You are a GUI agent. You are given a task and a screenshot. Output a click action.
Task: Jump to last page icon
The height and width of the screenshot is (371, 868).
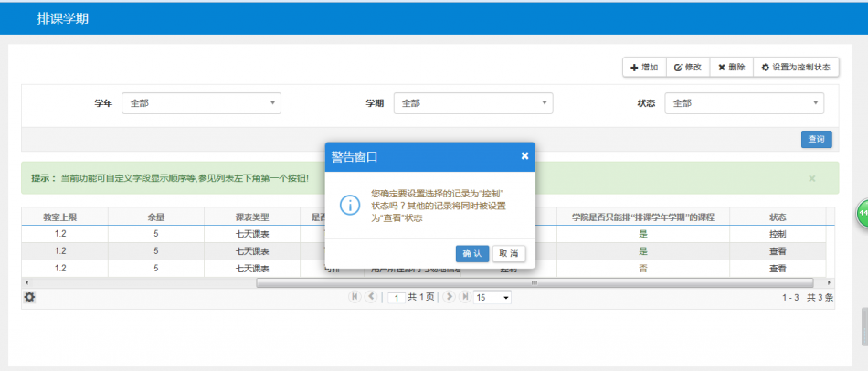pyautogui.click(x=464, y=297)
